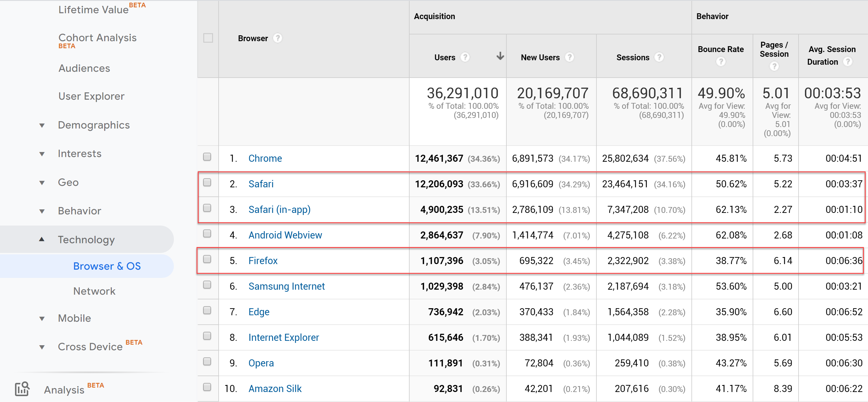Click the Demographics label in sidebar
Image resolution: width=868 pixels, height=402 pixels.
point(94,125)
